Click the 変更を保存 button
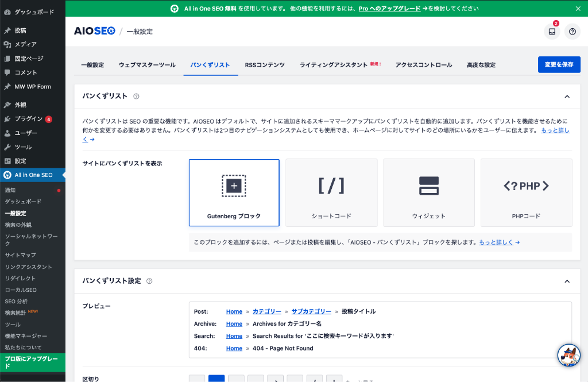 [x=559, y=64]
